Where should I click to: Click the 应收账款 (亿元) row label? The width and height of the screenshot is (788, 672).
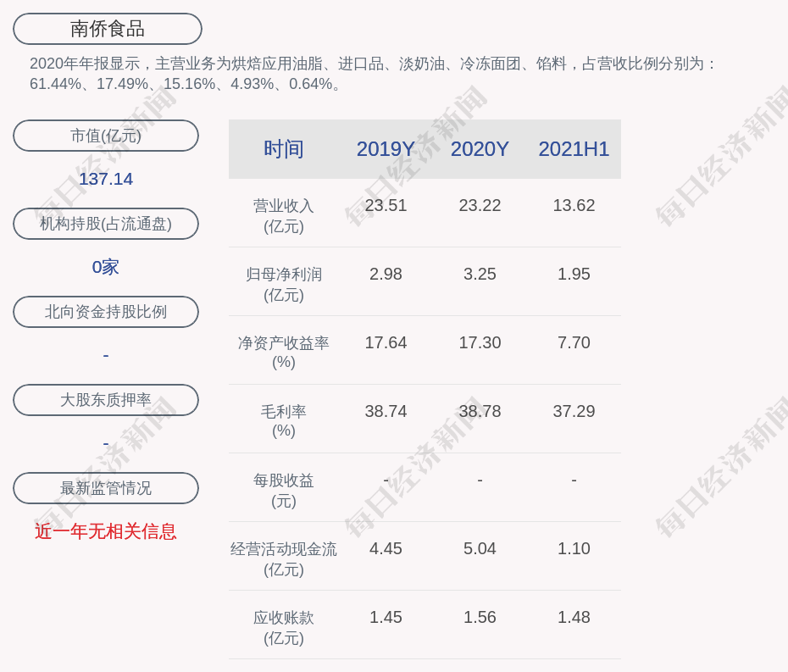click(284, 628)
